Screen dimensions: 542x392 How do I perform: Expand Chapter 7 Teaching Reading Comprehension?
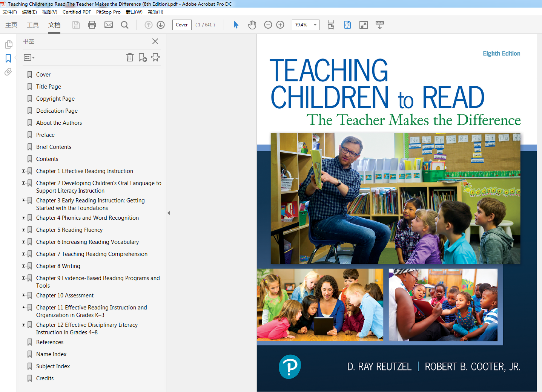23,254
